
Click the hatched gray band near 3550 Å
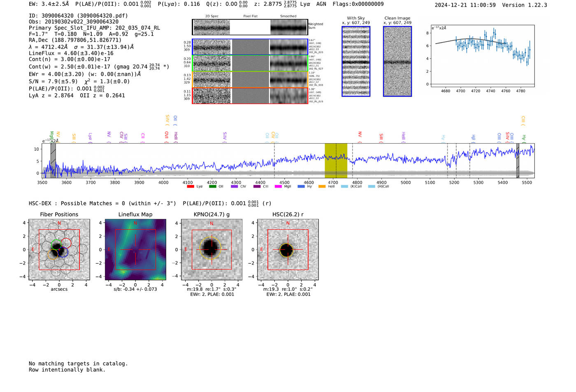click(53, 160)
